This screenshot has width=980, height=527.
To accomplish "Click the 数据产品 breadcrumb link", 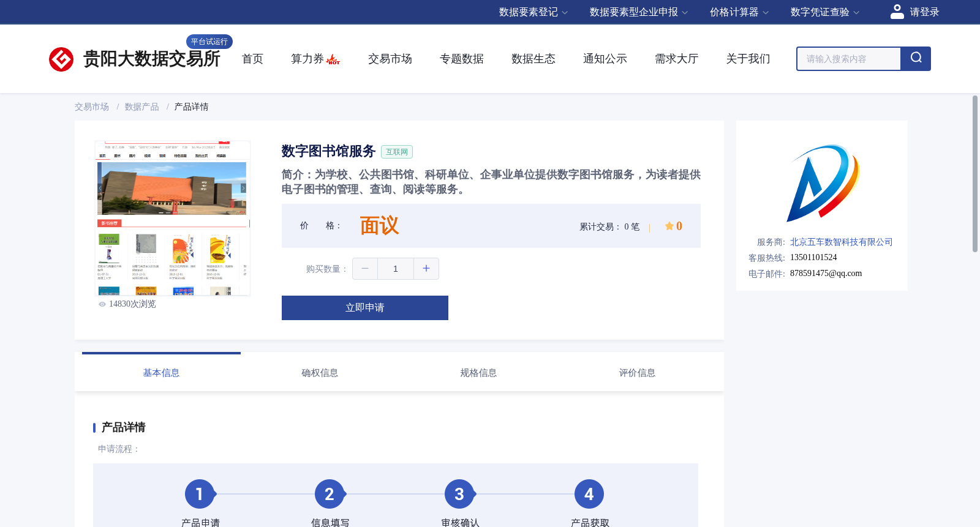I will [141, 107].
